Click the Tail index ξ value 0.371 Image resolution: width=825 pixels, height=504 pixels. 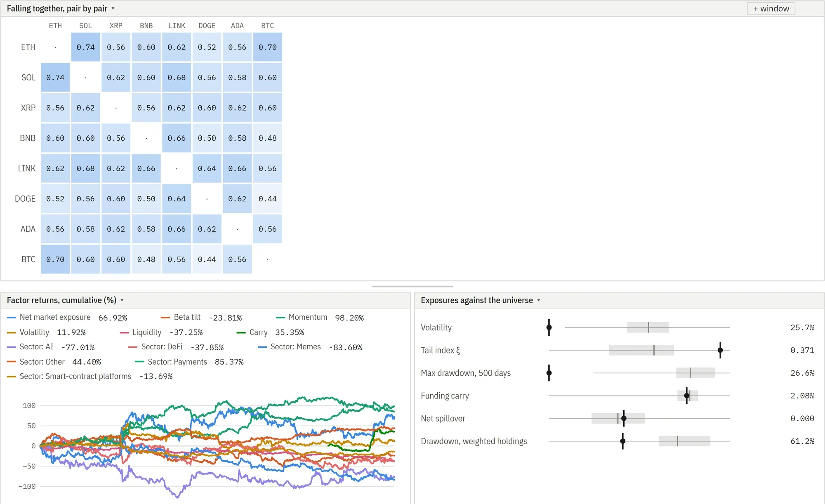click(x=802, y=350)
